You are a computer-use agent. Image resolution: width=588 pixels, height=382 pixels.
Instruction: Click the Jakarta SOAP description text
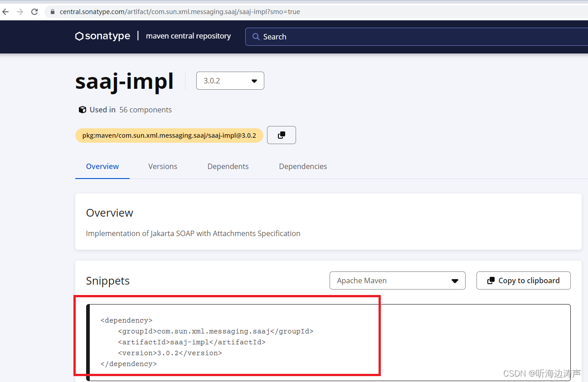coord(193,233)
